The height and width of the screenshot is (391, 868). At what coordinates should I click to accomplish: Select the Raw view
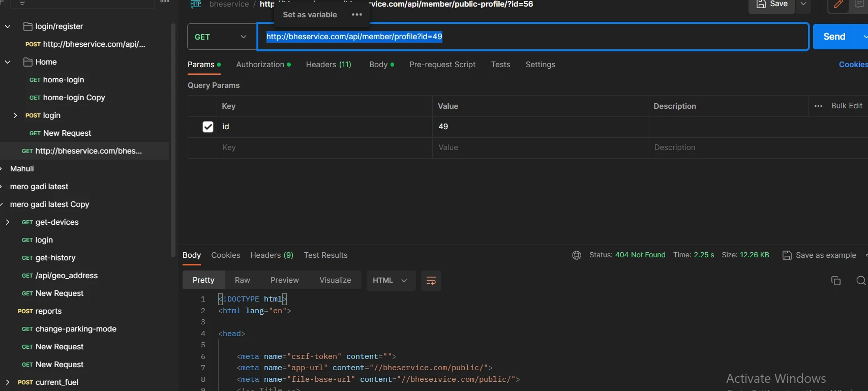243,280
